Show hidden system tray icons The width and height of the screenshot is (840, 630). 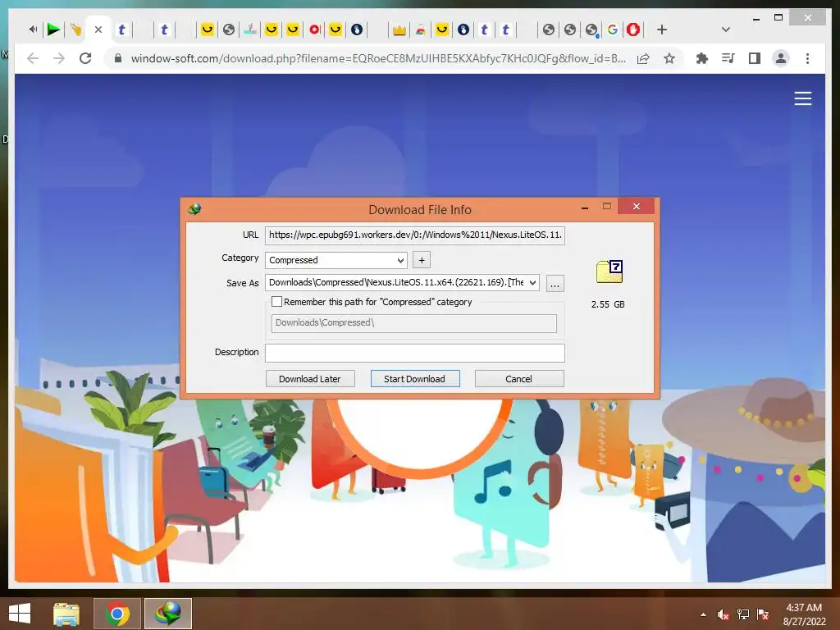coord(703,614)
